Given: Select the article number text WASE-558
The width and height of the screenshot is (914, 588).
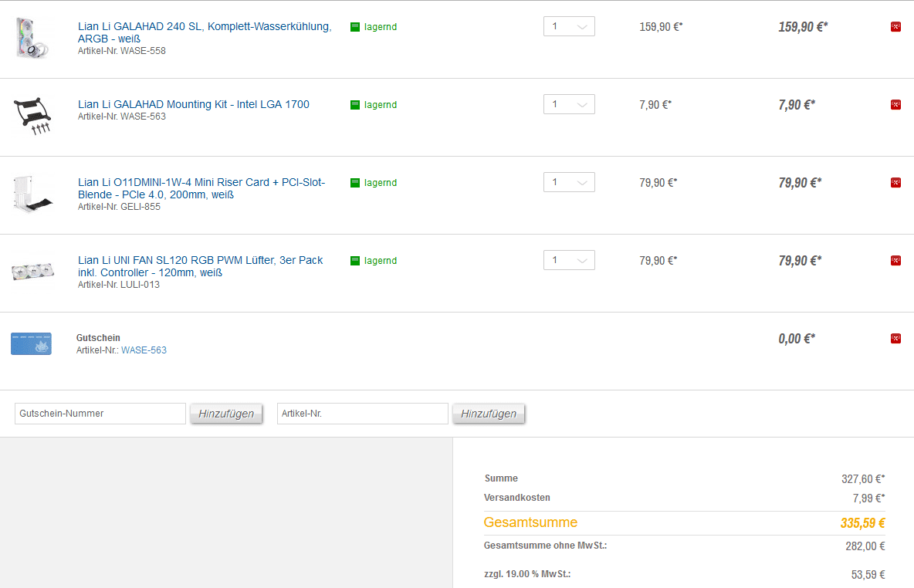Looking at the screenshot, I should (143, 51).
